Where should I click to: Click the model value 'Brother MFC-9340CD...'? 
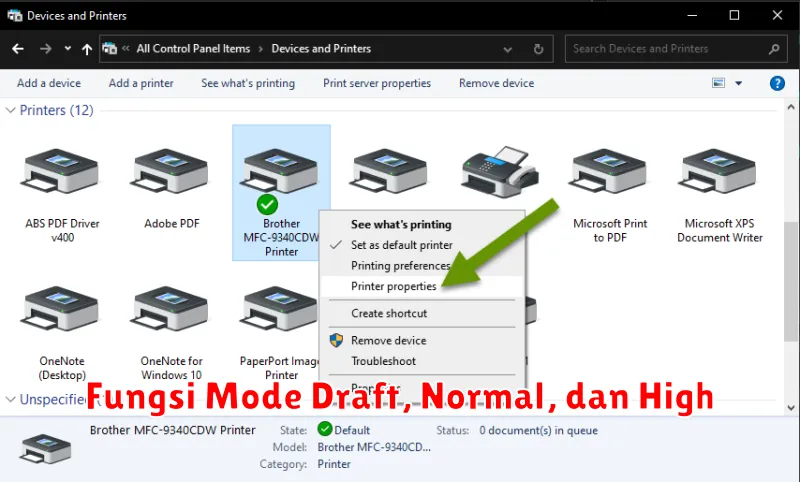click(x=374, y=447)
